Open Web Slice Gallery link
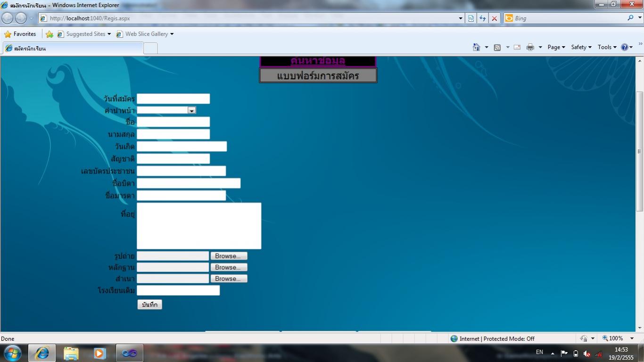The width and height of the screenshot is (644, 362). [145, 34]
